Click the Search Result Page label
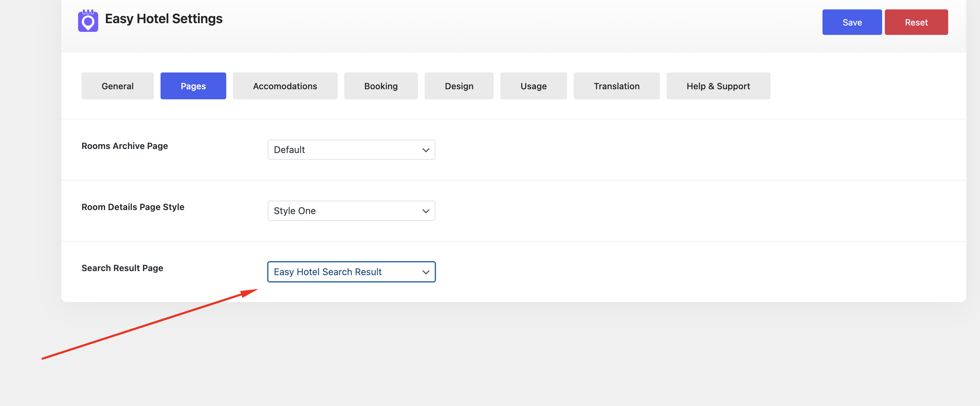The width and height of the screenshot is (980, 406). click(122, 268)
